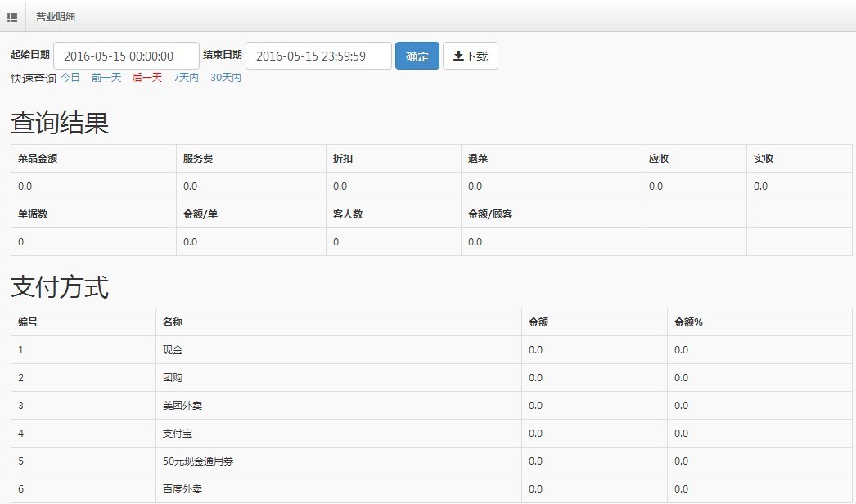Click the 快速查询 label

(34, 79)
